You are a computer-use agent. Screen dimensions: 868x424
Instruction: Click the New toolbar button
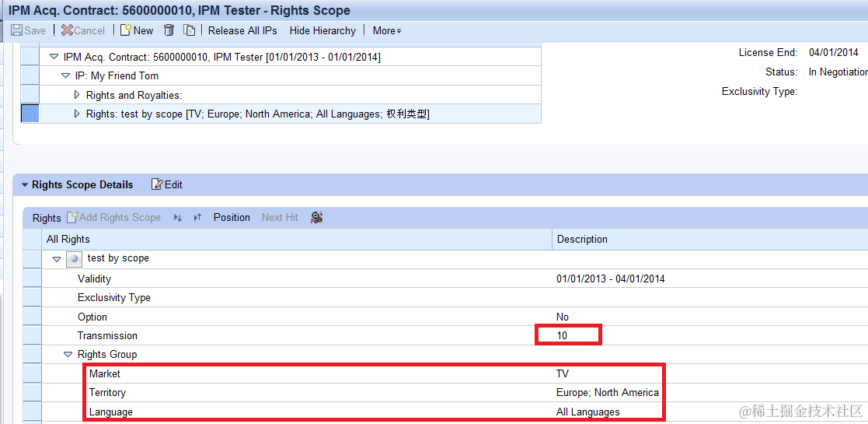[x=137, y=30]
